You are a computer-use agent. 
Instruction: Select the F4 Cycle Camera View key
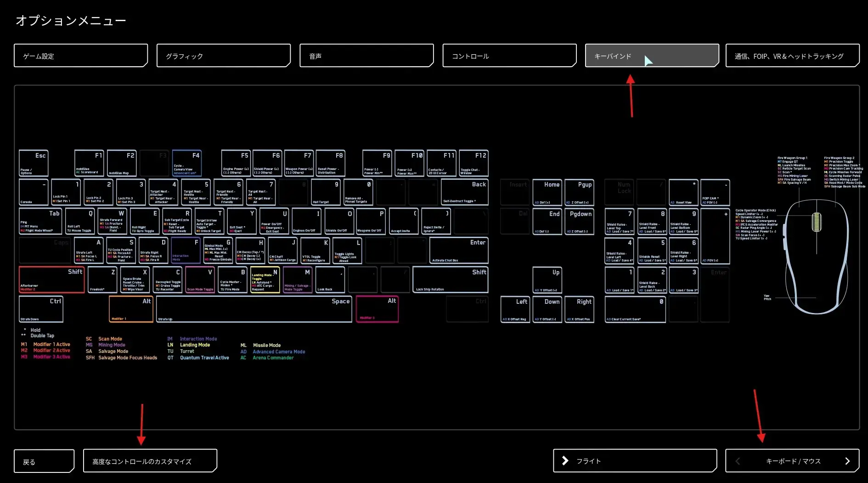186,163
